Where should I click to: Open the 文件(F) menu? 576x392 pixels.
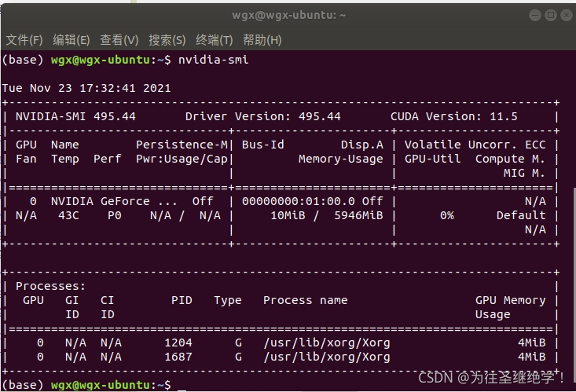(x=24, y=40)
